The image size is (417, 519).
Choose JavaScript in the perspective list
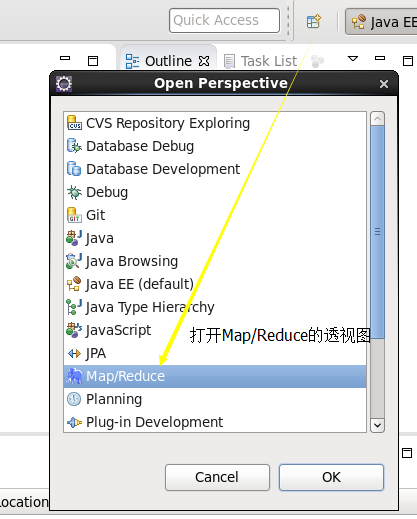tap(215, 330)
